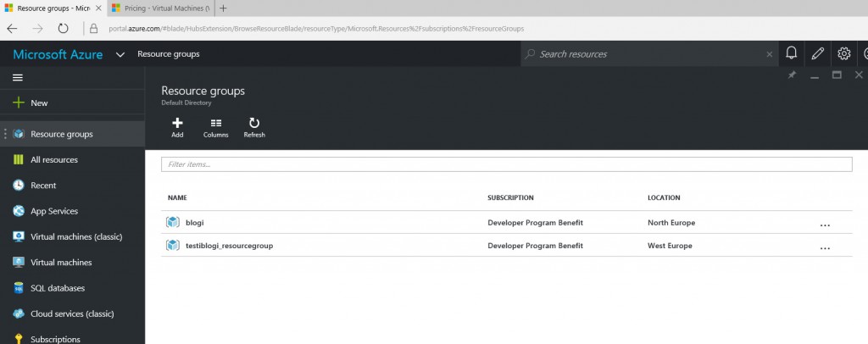This screenshot has height=344, width=868.
Task: Open Resource groups in sidebar
Action: pos(73,134)
